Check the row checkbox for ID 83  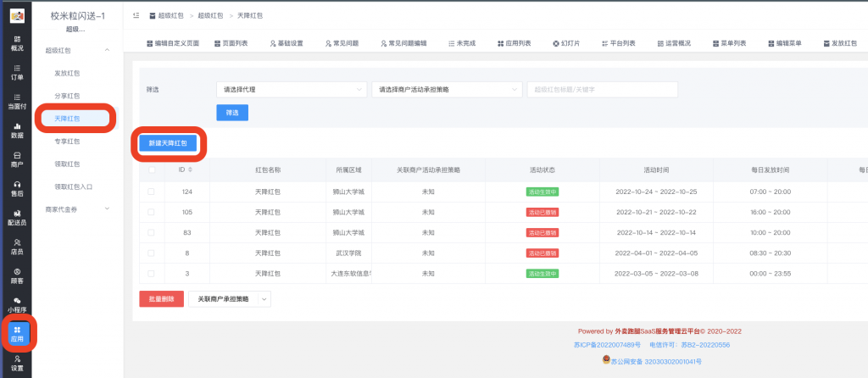point(151,232)
